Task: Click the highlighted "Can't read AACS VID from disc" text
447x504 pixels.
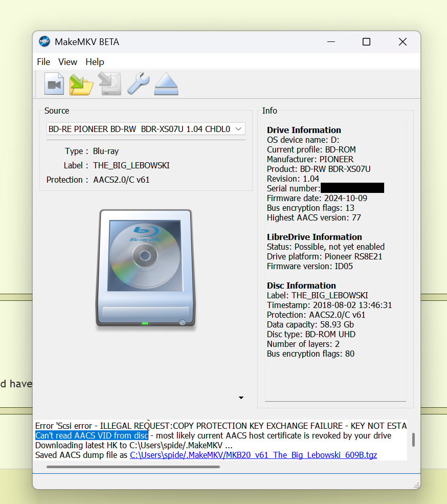Action: click(92, 435)
